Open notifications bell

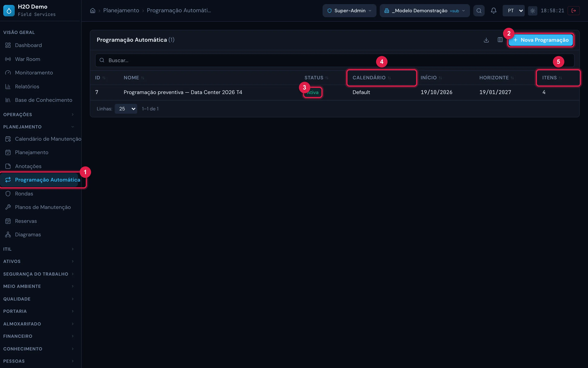pos(493,11)
